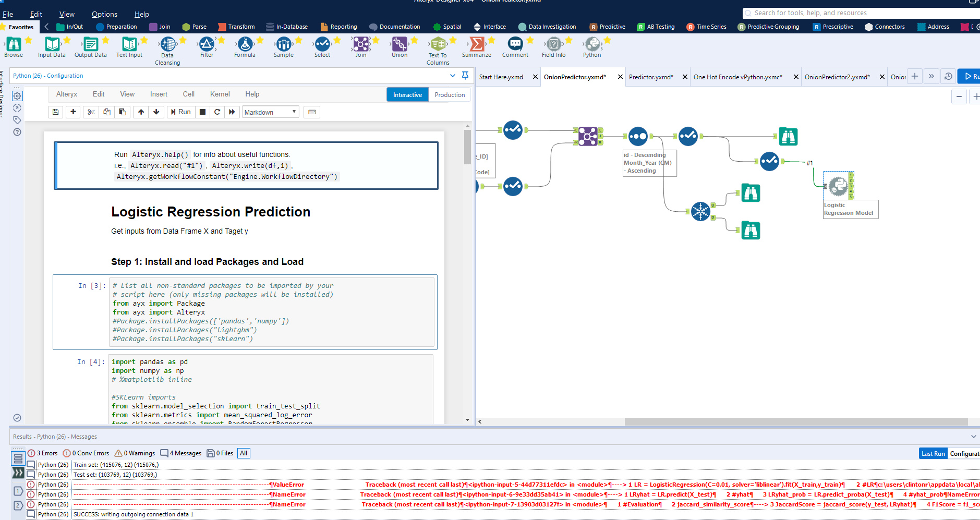980x520 pixels.
Task: Cut selected cells with scissors icon
Action: 91,112
